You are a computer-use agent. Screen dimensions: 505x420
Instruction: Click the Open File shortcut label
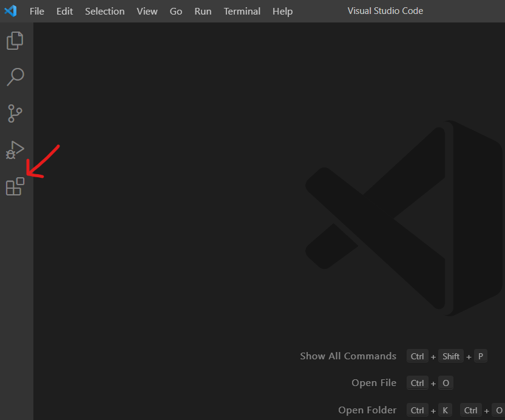click(373, 383)
